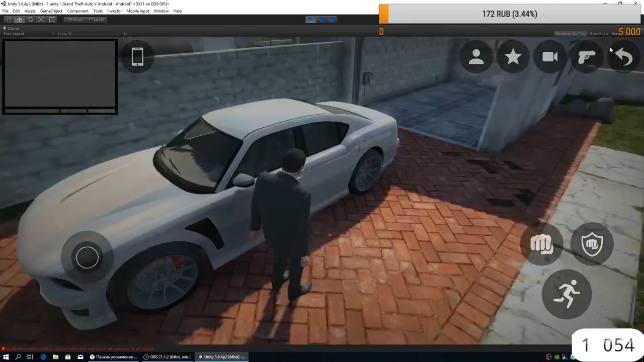Viewport: 644px width, 362px height.
Task: Select the Move tool in Unity toolbar
Action: click(19, 20)
